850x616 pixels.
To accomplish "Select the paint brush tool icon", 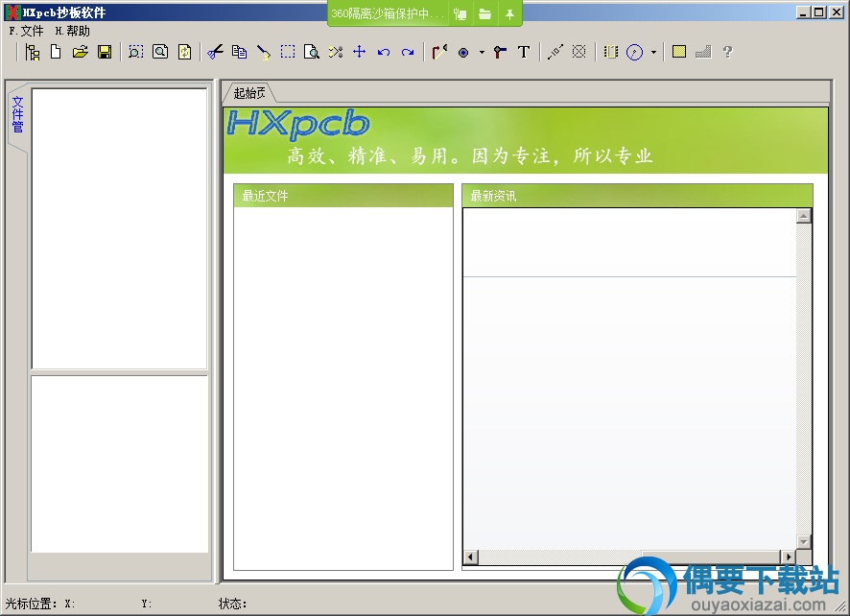I will pyautogui.click(x=264, y=52).
